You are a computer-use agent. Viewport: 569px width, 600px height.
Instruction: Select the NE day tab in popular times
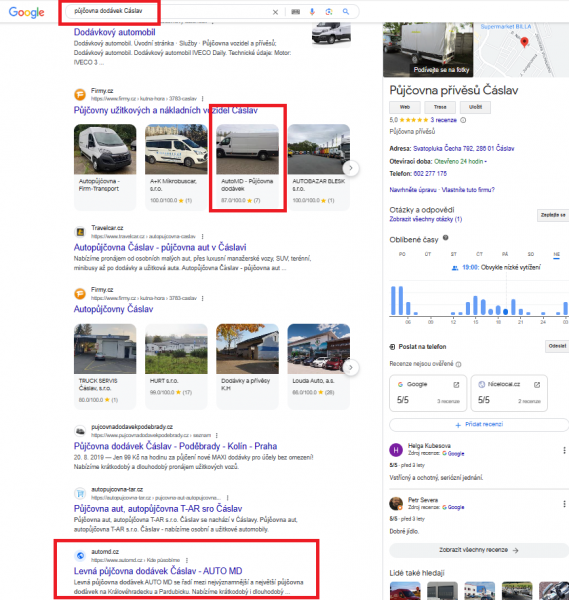click(556, 254)
